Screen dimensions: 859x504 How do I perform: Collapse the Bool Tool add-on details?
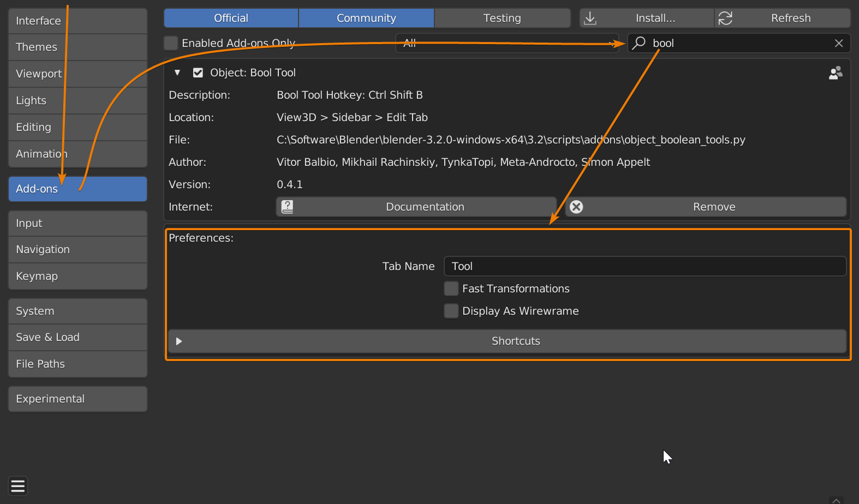point(177,73)
